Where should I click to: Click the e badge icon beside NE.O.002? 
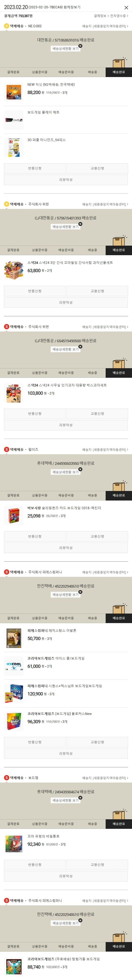tap(7, 26)
